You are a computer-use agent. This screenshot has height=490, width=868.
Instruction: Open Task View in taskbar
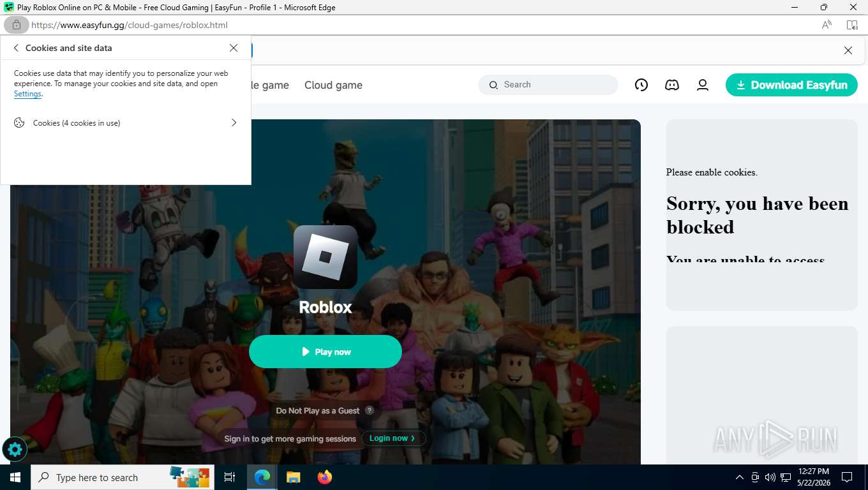coord(230,477)
